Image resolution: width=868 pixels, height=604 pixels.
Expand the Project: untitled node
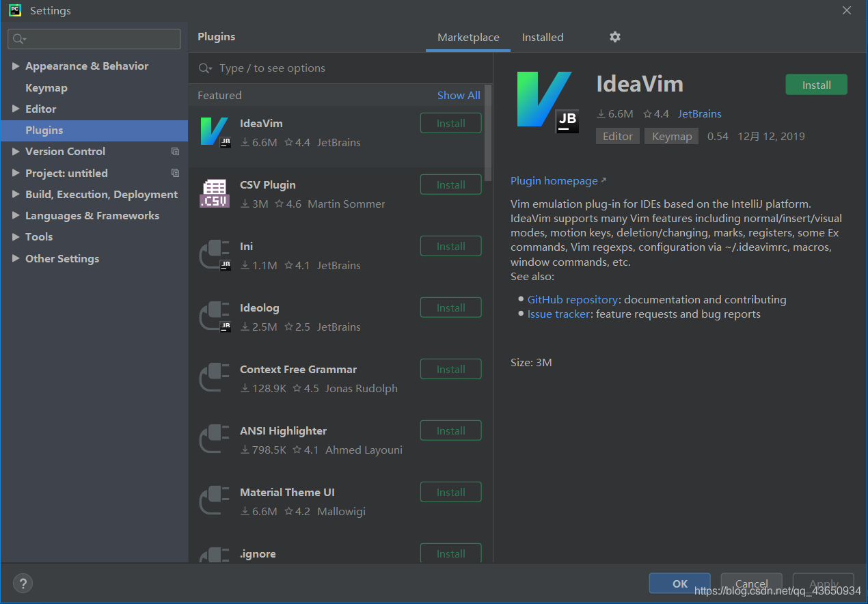[16, 173]
